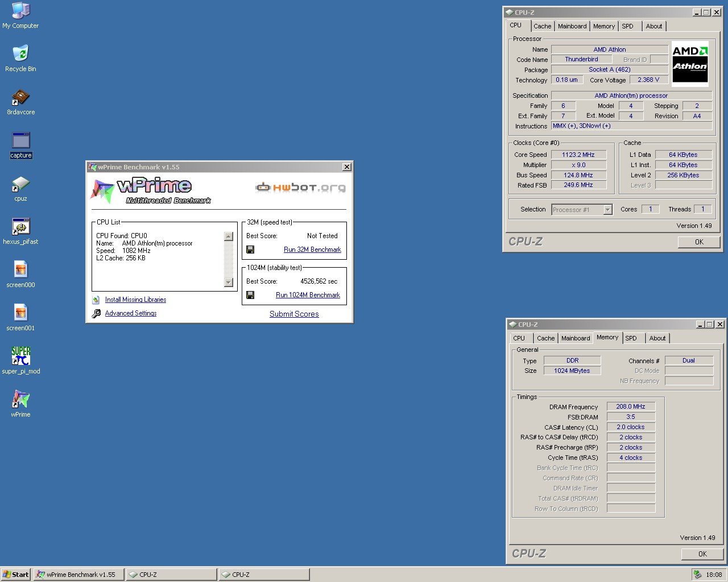728x582 pixels.
Task: Open Install Missing Libraries link
Action: tap(135, 300)
